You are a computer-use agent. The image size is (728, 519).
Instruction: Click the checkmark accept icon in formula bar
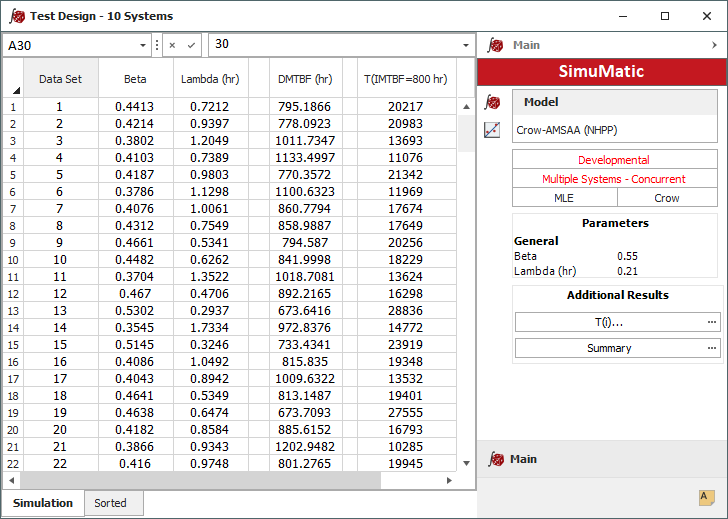pos(191,45)
